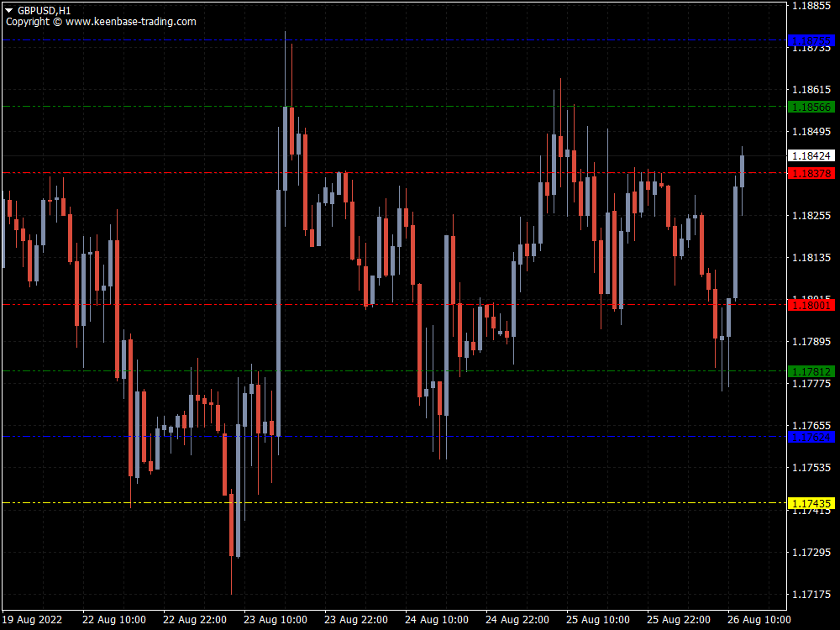
Task: Click the 1.17295 price scale value
Action: coord(811,553)
